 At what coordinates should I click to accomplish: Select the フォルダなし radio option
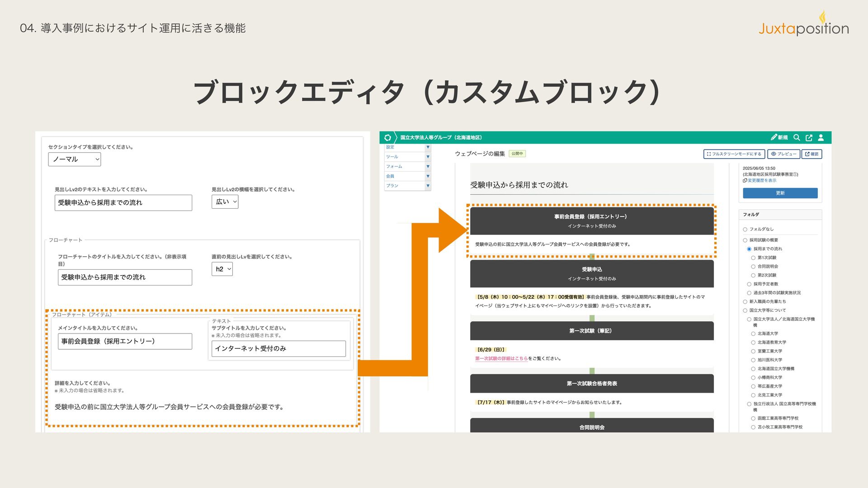745,230
